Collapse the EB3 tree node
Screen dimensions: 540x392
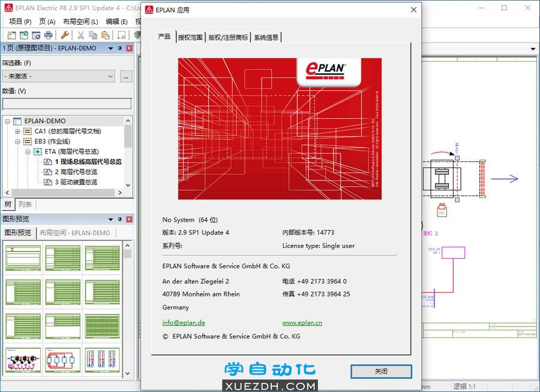tap(17, 142)
